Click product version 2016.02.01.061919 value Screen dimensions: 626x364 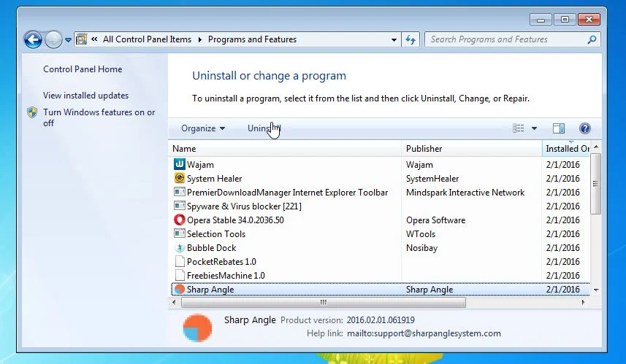[x=381, y=320]
